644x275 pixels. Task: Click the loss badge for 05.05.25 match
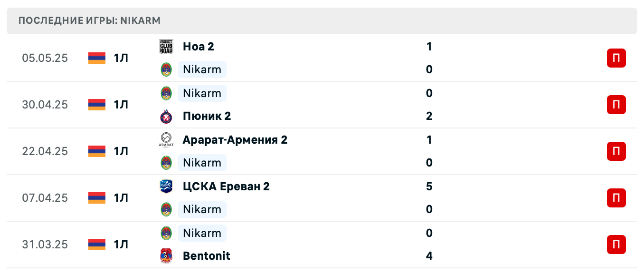pyautogui.click(x=616, y=58)
